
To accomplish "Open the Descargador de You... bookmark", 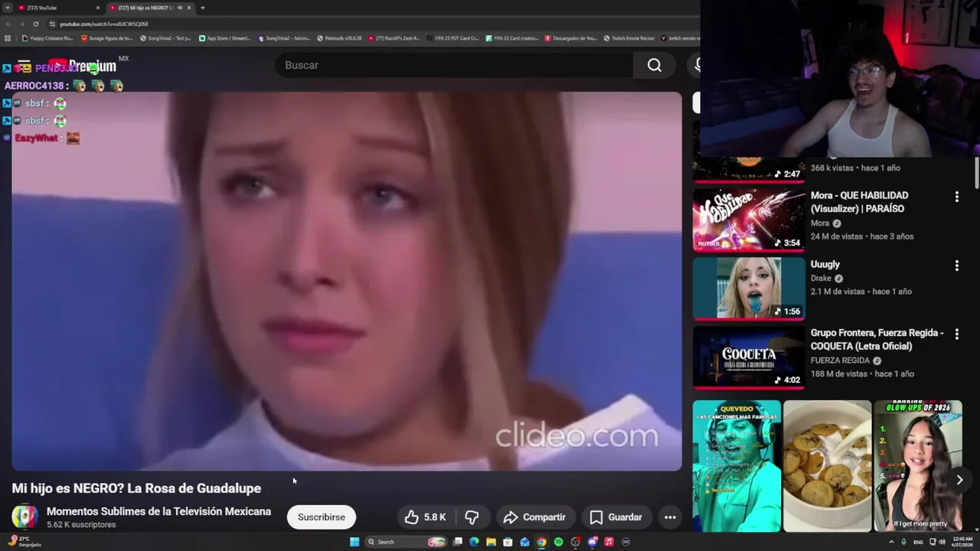I will [571, 38].
